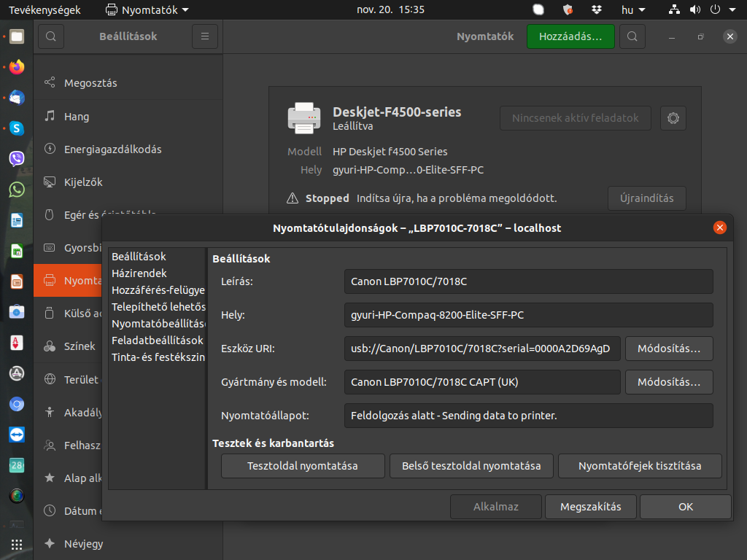Open Megosztás in the Settings sidebar
This screenshot has height=560, width=747.
(x=128, y=83)
